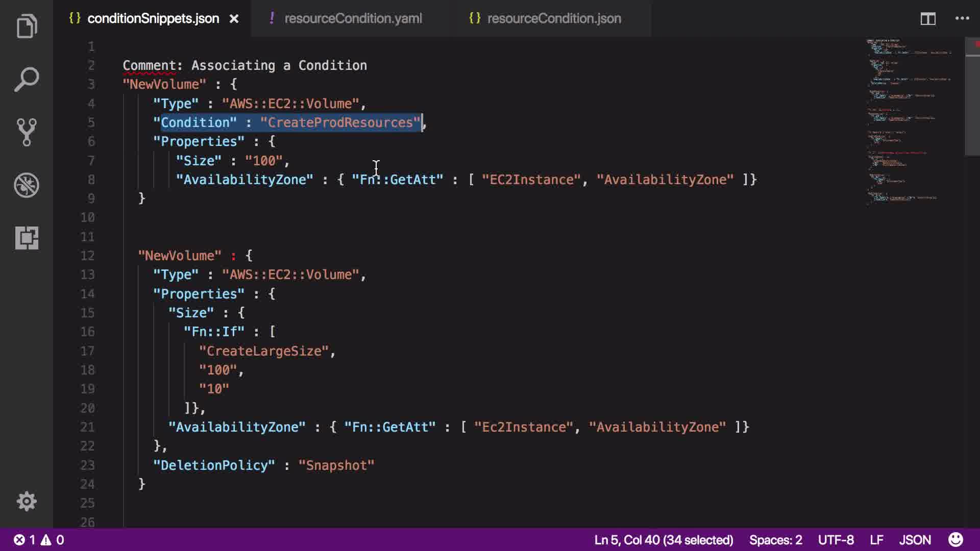Switch to the resourceCondition.json tab
The height and width of the screenshot is (551, 980).
coord(554,19)
